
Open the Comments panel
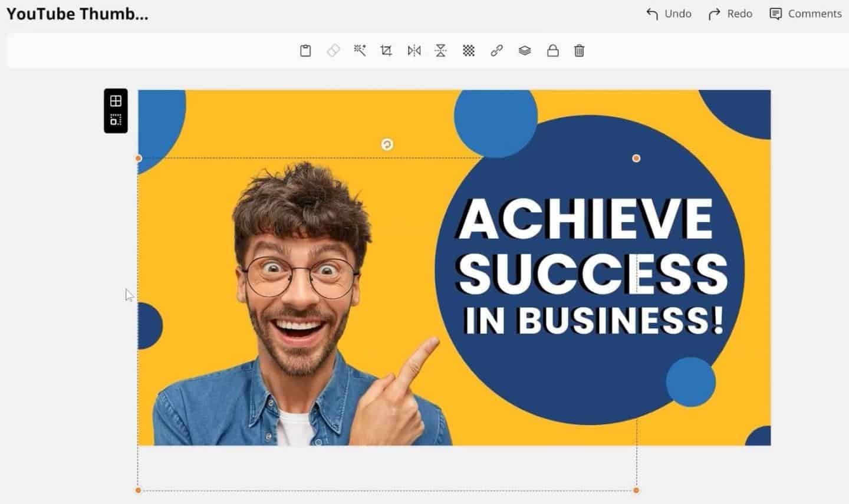coord(805,14)
